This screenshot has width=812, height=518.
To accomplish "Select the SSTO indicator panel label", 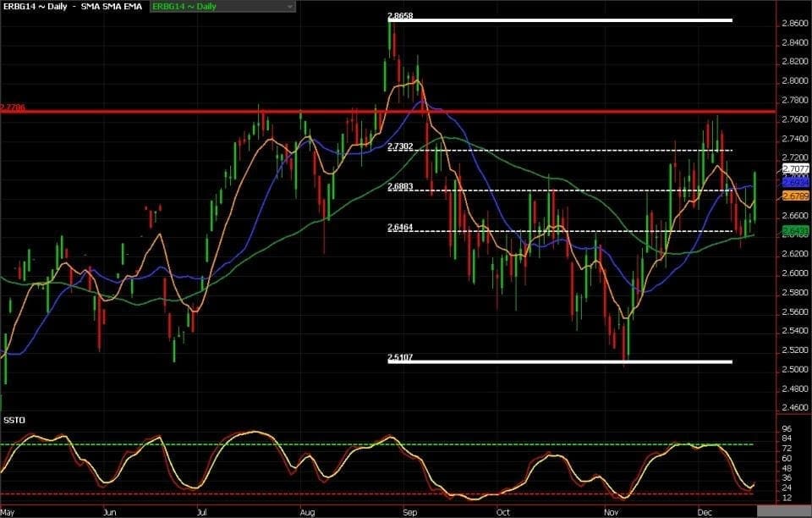I will (14, 419).
